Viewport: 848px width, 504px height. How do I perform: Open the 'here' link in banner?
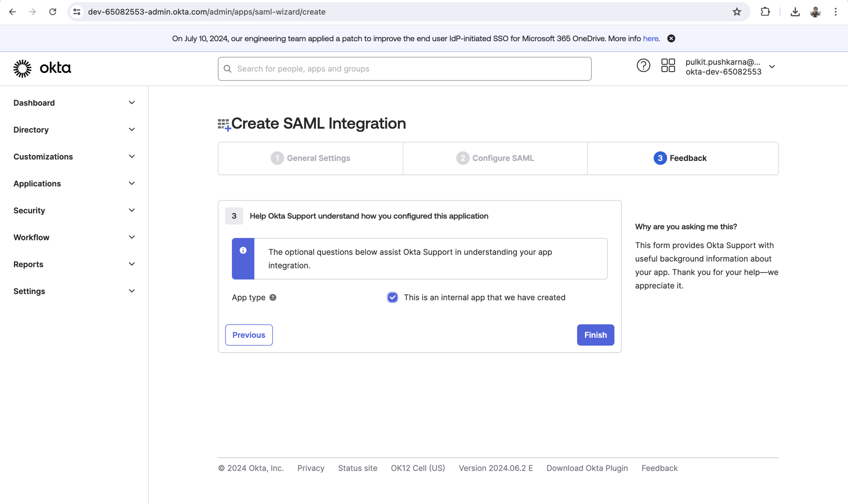650,38
